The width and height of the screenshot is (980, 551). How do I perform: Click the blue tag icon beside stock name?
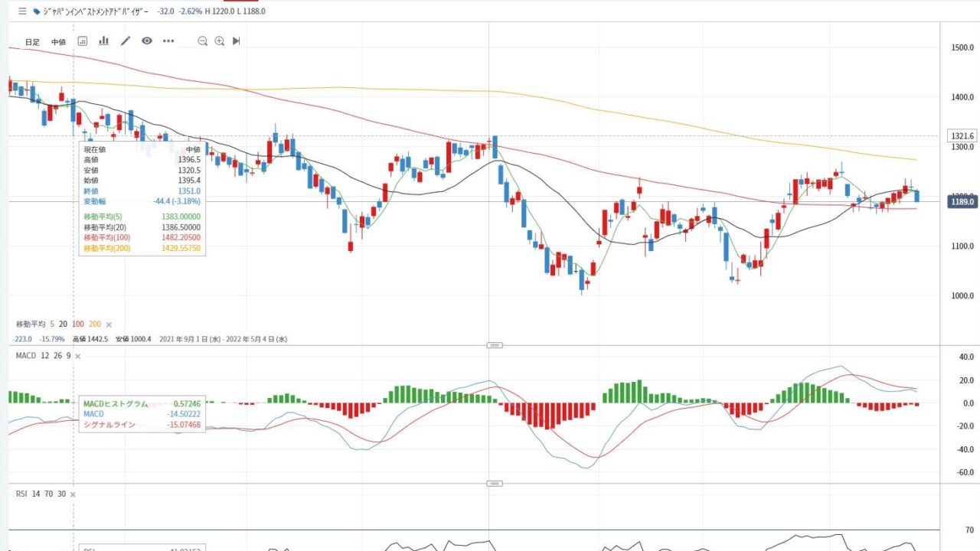36,11
